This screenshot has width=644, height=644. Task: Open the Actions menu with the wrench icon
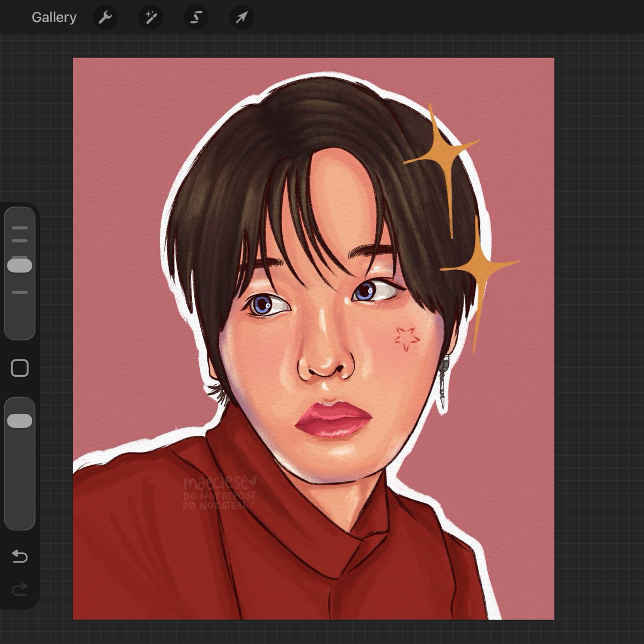point(105,17)
